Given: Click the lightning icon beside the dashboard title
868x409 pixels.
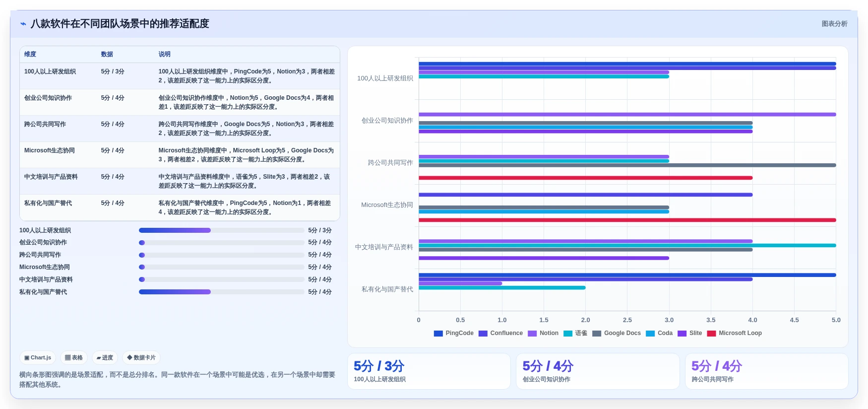Looking at the screenshot, I should click(x=23, y=24).
